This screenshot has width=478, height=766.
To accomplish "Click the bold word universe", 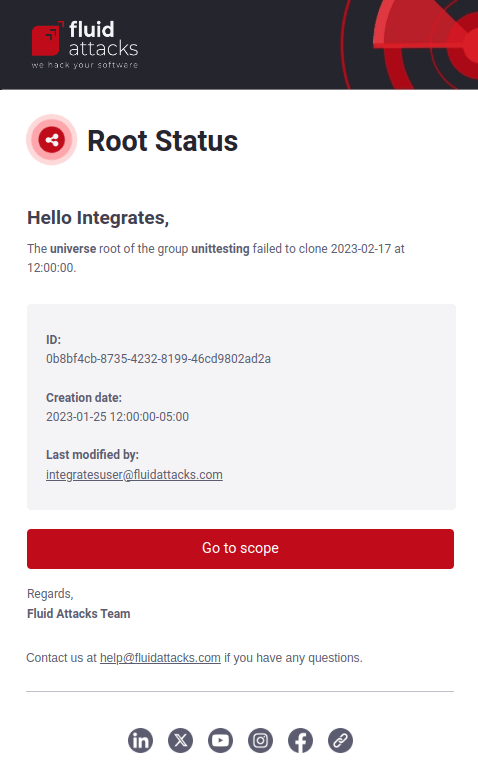I will click(73, 249).
